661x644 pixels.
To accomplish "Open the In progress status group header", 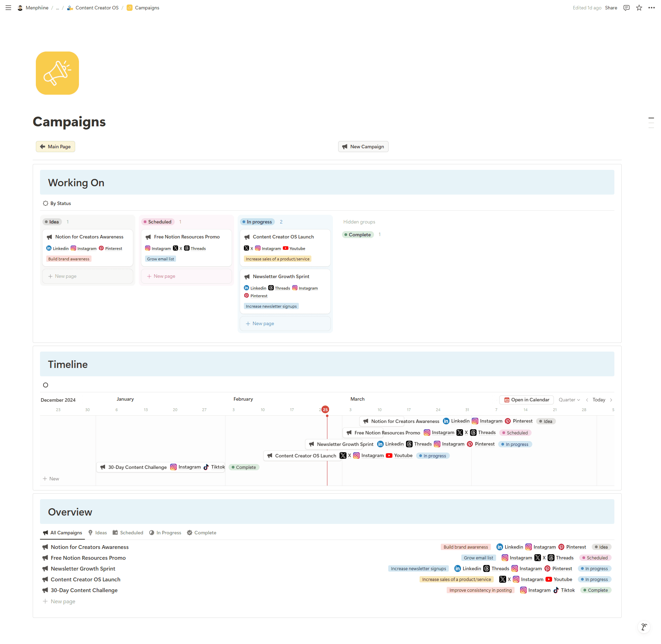I will (x=257, y=222).
